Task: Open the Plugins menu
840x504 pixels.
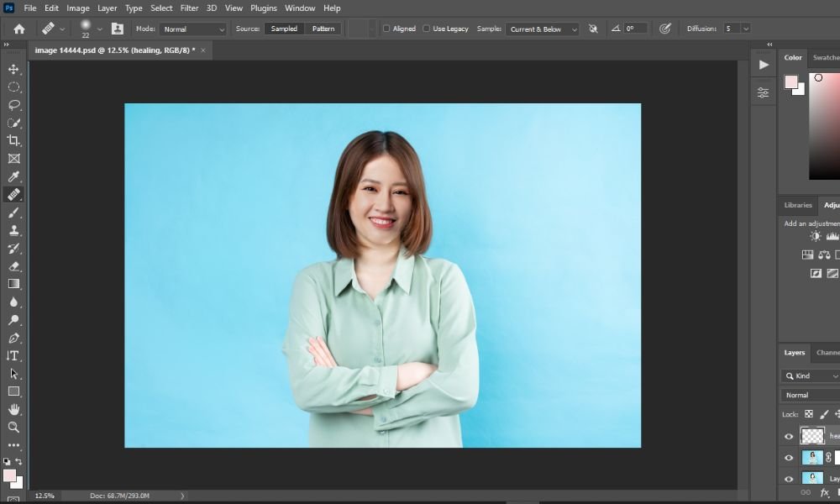Action: click(x=264, y=8)
